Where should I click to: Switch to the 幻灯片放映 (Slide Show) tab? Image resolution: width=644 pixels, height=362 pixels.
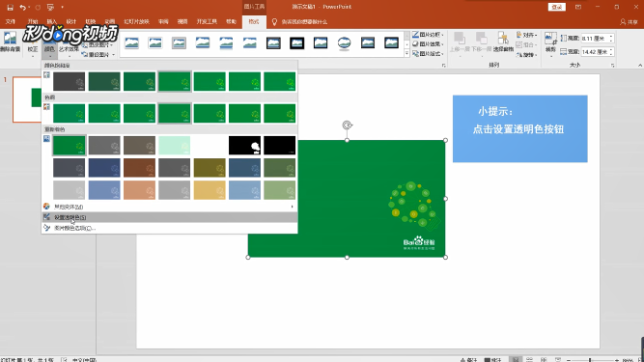pos(136,22)
